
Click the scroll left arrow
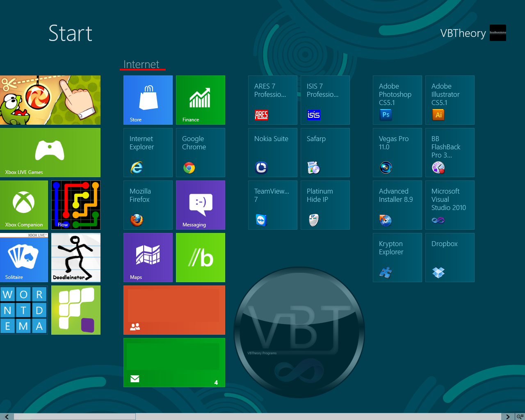pyautogui.click(x=7, y=417)
